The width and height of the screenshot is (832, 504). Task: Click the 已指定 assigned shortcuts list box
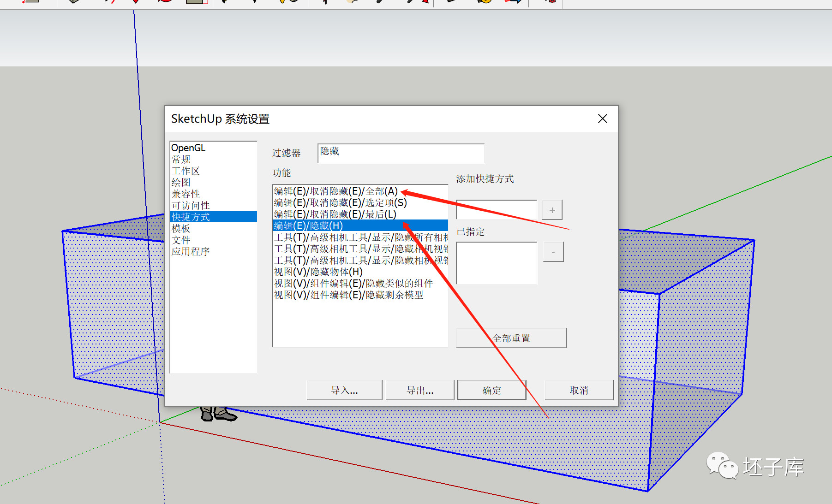(497, 263)
